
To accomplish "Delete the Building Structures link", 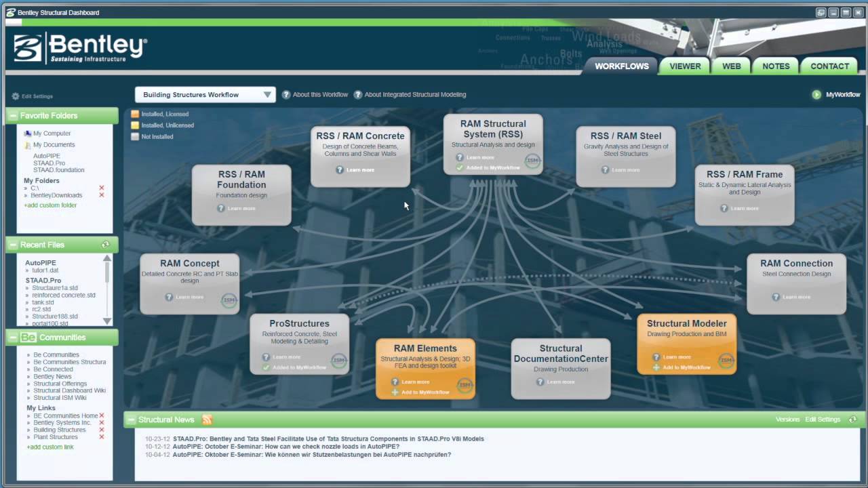I will tap(102, 430).
